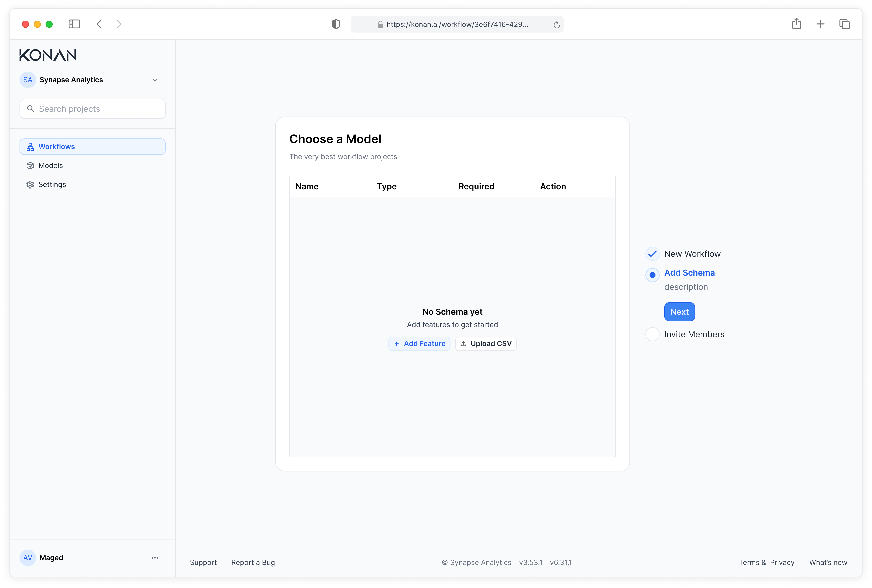Viewport: 872px width, 588px height.
Task: Show tab overview icon
Action: 844,24
